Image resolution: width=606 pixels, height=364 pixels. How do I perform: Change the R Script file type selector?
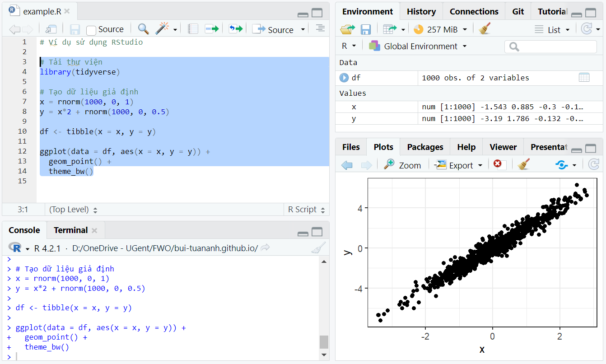point(307,210)
